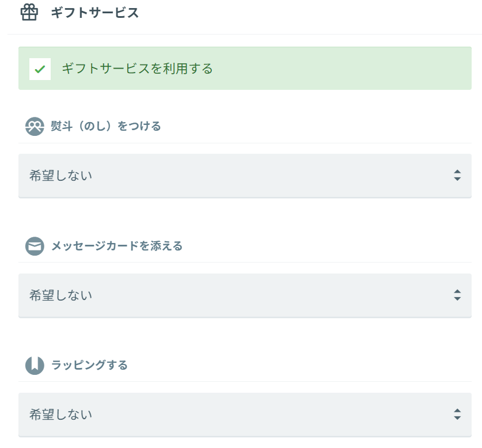Viewport: 482px width, 448px height.
Task: Click the メッセージカードを添える label
Action: point(117,246)
